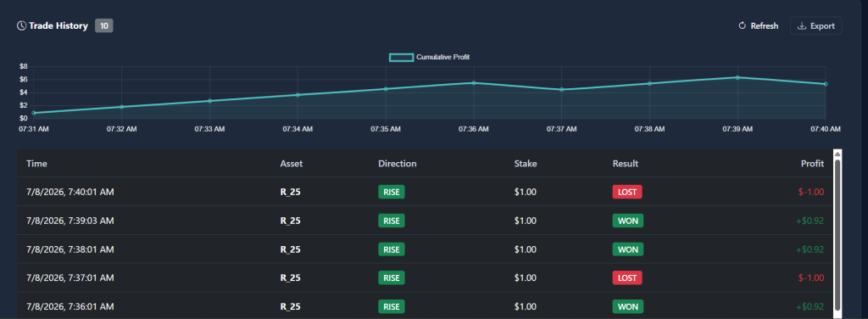Click the R_25 asset in the 7:39:03 row

coord(290,221)
